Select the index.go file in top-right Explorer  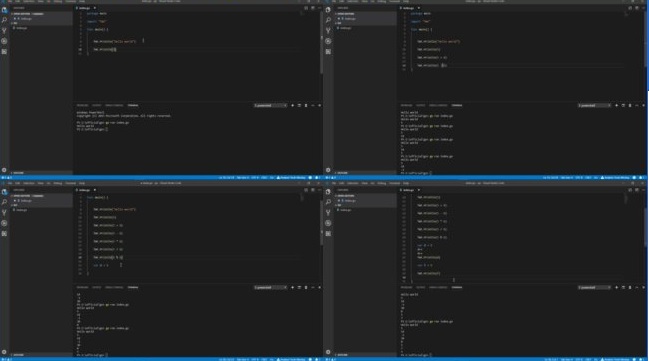(346, 28)
